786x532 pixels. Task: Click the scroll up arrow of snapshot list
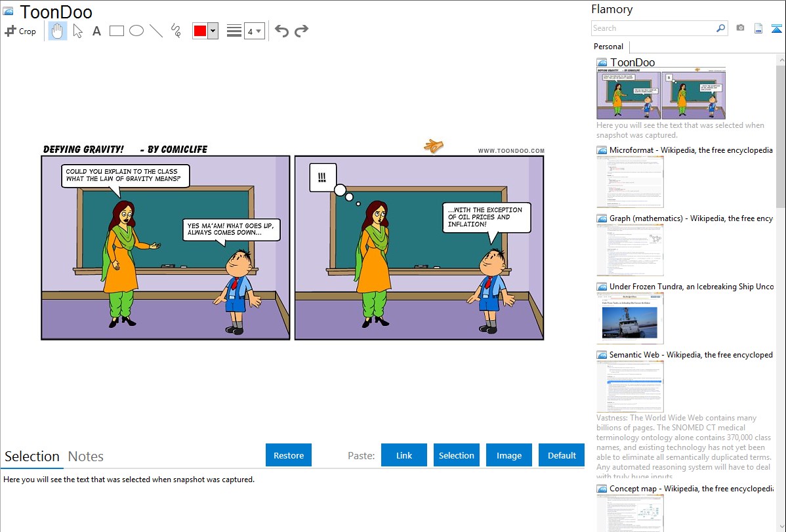[x=781, y=59]
